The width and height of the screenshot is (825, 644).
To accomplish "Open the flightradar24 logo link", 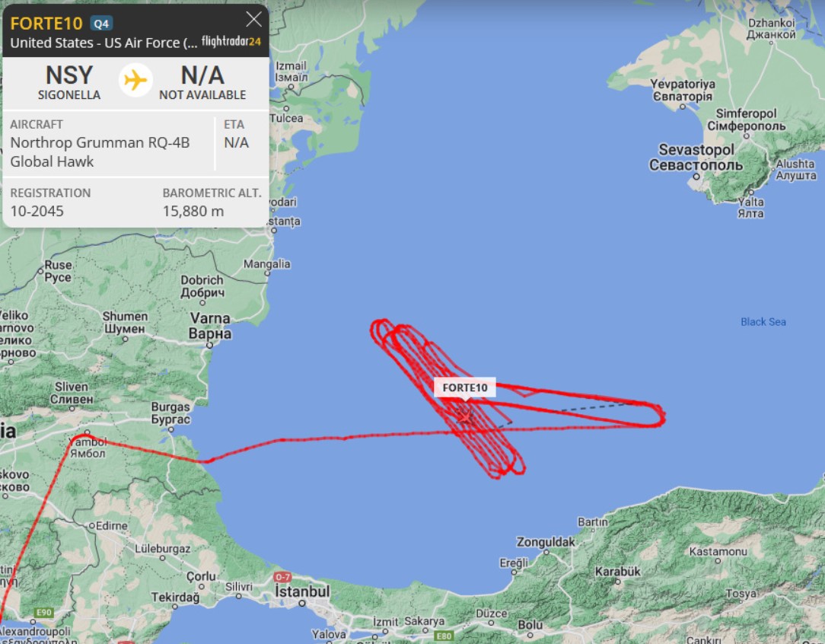I will (x=231, y=42).
